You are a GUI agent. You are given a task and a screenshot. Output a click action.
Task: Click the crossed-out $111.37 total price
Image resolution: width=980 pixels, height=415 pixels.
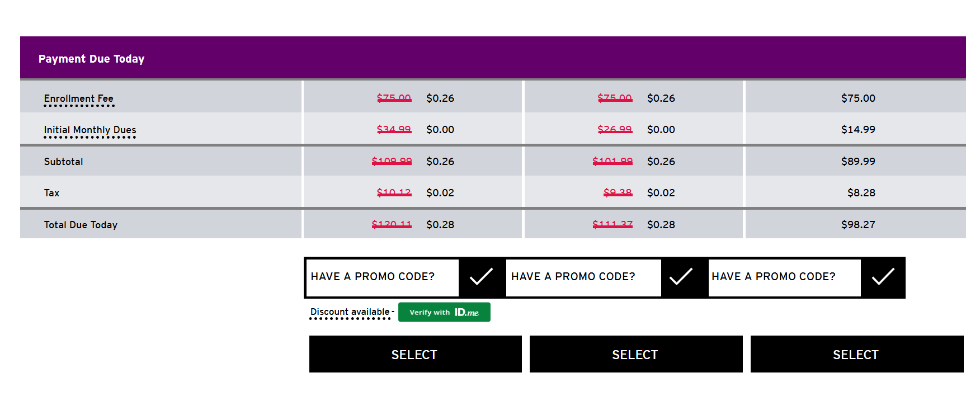pyautogui.click(x=613, y=224)
